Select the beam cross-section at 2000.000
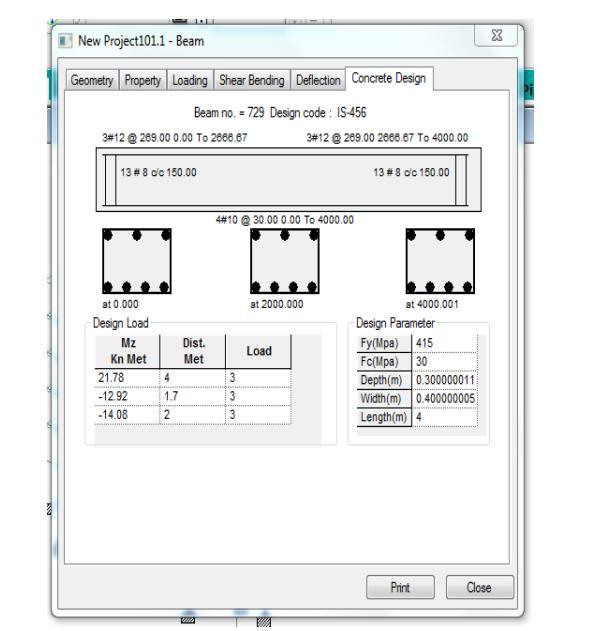Viewport: 597px width, 631px height. click(x=285, y=261)
